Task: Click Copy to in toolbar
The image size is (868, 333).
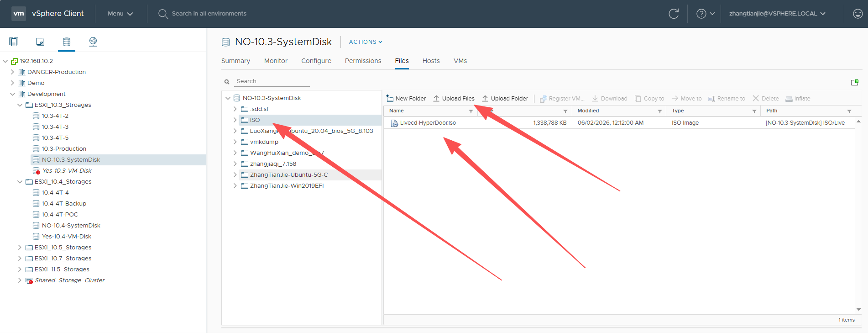Action: click(649, 98)
